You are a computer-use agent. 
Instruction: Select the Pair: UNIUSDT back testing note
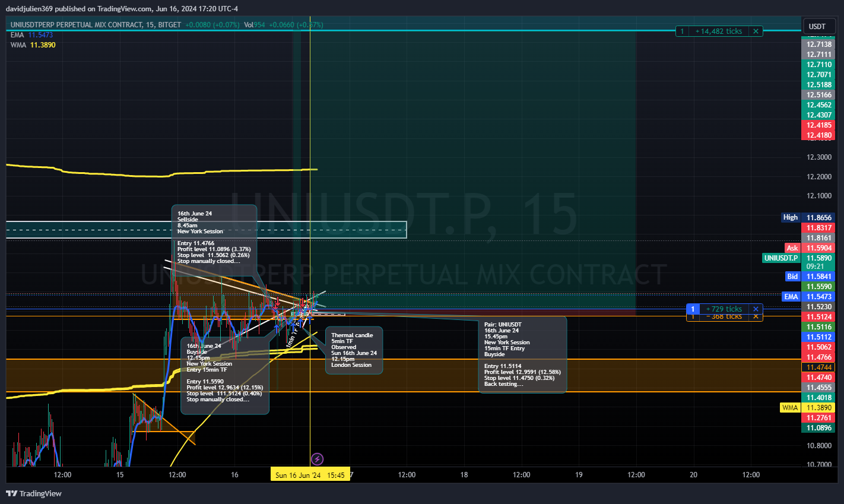click(522, 354)
